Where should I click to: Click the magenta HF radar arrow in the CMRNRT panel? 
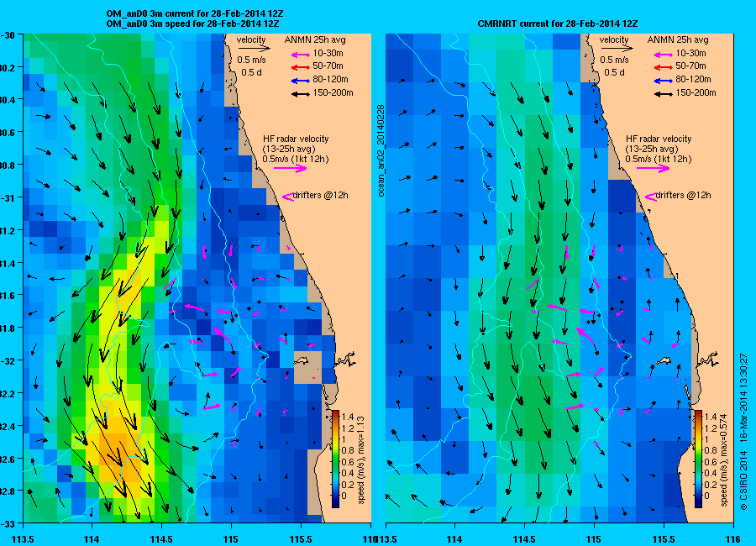click(x=654, y=168)
